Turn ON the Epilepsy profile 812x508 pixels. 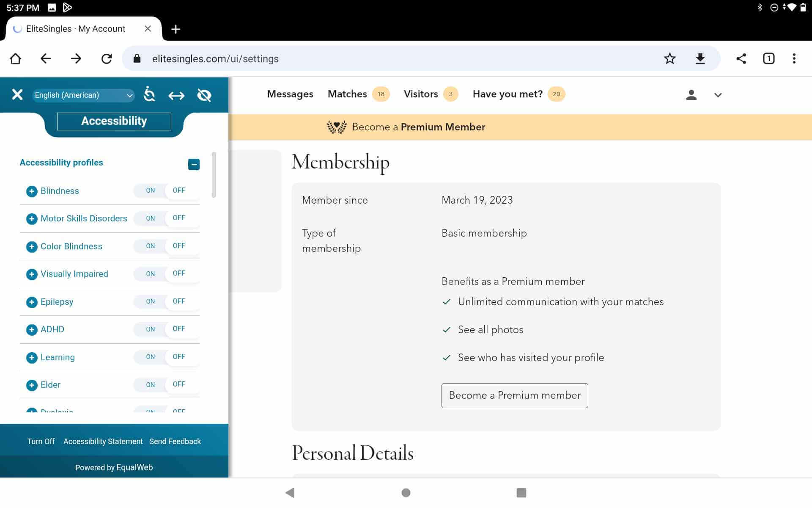[150, 301]
